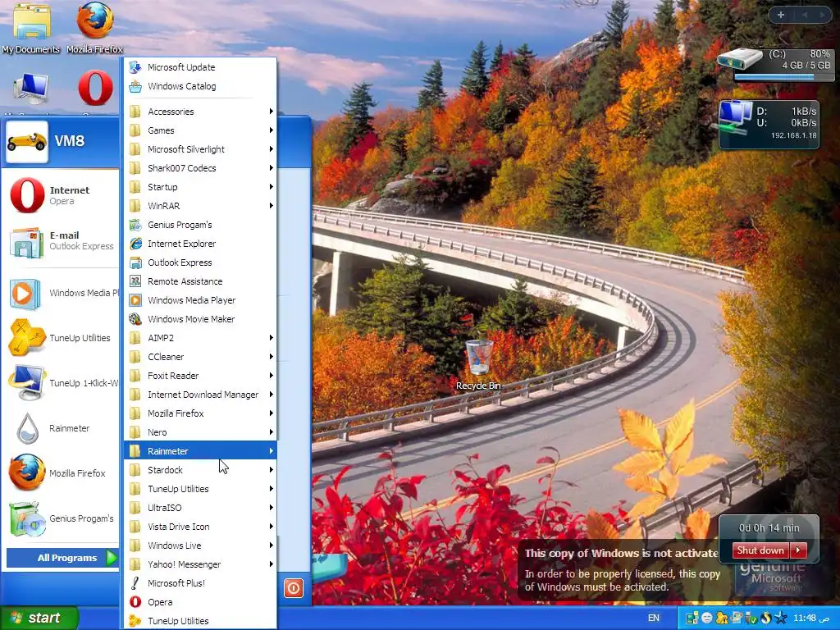840x630 pixels.
Task: Expand the Games submenu
Action: pyautogui.click(x=200, y=130)
